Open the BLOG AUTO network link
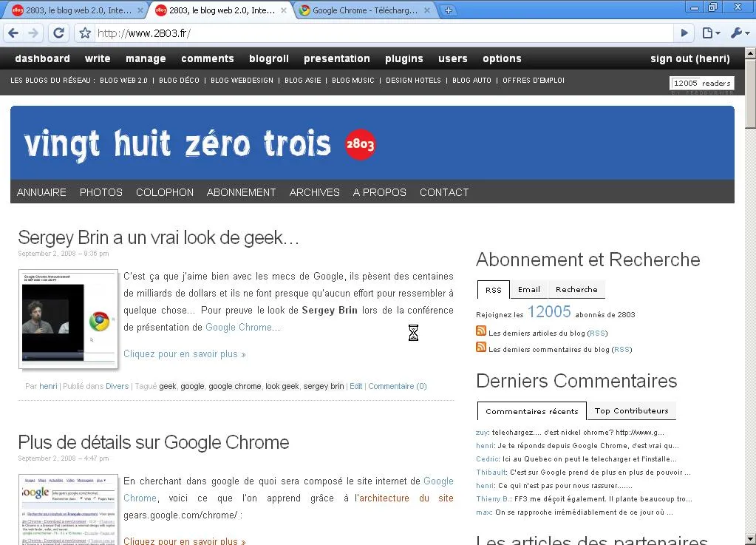The height and width of the screenshot is (545, 756). [x=471, y=80]
